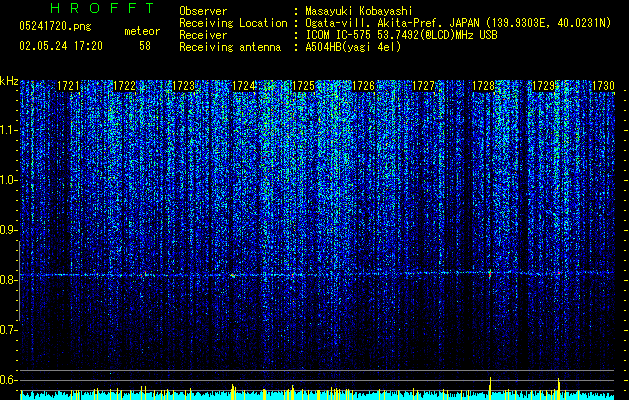Click the Receiving Location label
The image size is (629, 400).
point(233,23)
